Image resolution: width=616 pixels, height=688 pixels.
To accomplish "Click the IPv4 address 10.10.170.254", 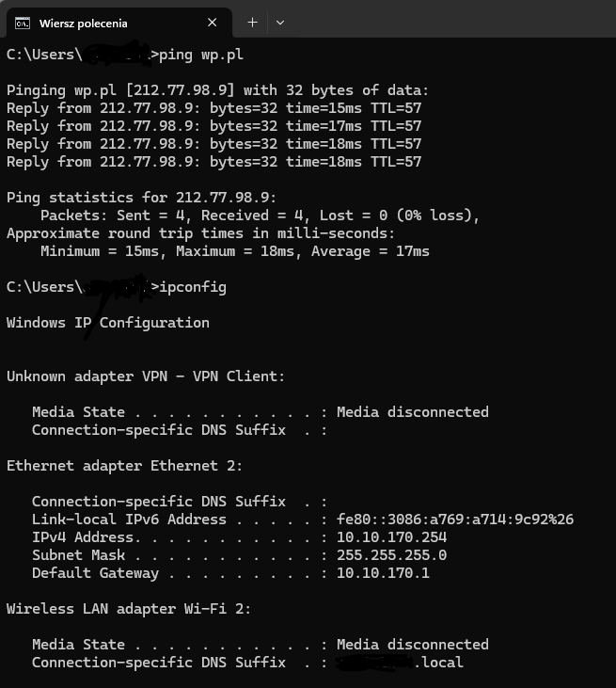I will (391, 537).
